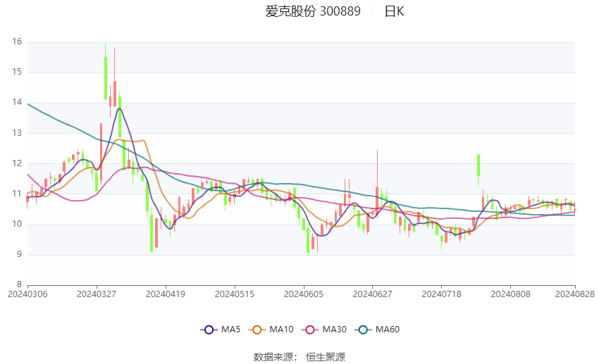This screenshot has width=599, height=364.
Task: Click the y-axis value 12
Action: [17, 163]
